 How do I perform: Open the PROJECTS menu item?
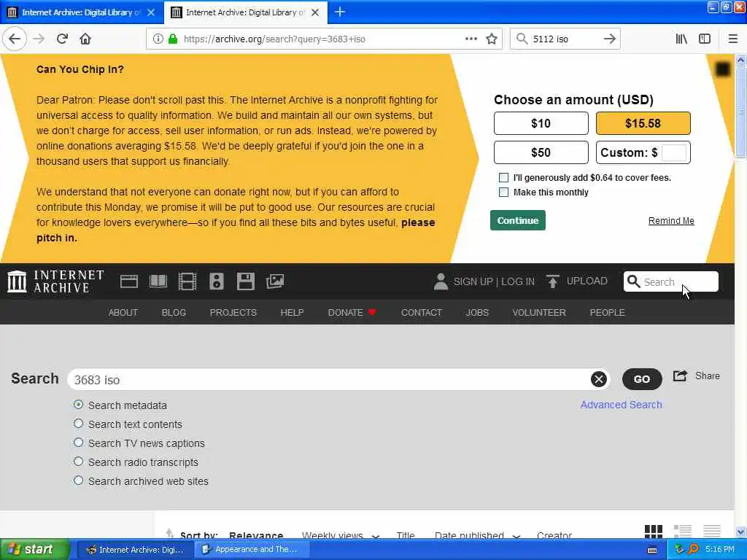pos(233,312)
